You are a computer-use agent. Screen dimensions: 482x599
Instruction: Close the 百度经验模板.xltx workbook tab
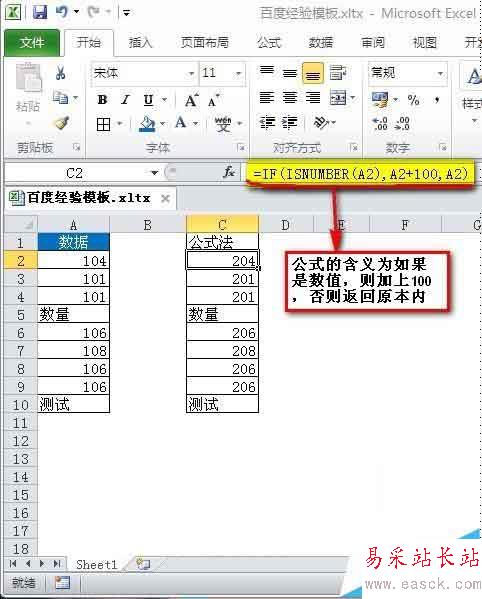165,199
